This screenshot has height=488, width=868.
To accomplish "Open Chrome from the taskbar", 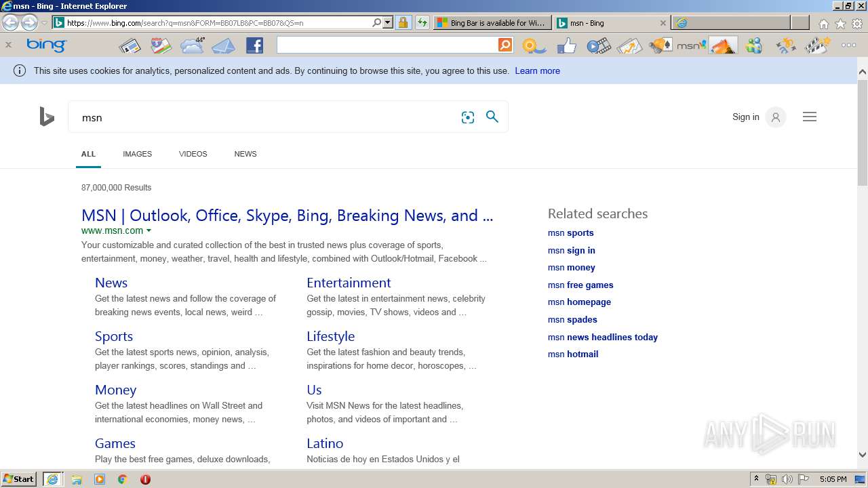I will coord(122,479).
